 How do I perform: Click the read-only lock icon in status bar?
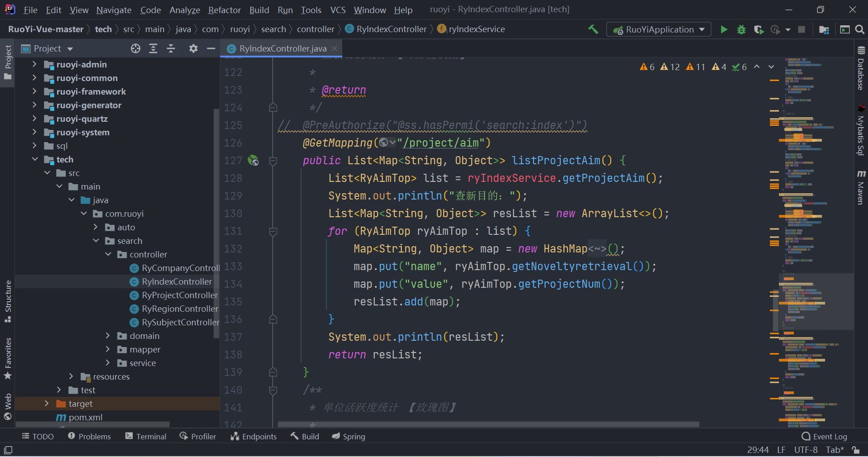point(856,450)
